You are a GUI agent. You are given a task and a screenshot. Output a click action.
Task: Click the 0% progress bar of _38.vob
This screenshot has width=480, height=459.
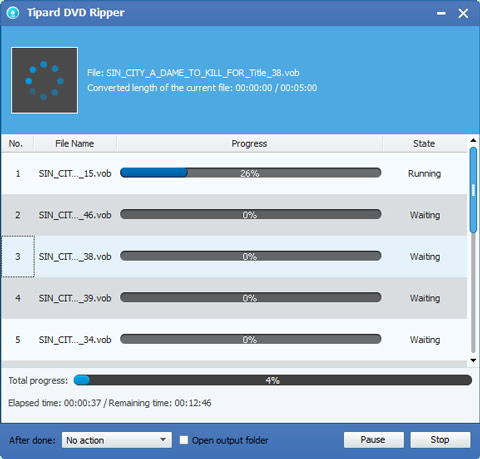pyautogui.click(x=250, y=256)
